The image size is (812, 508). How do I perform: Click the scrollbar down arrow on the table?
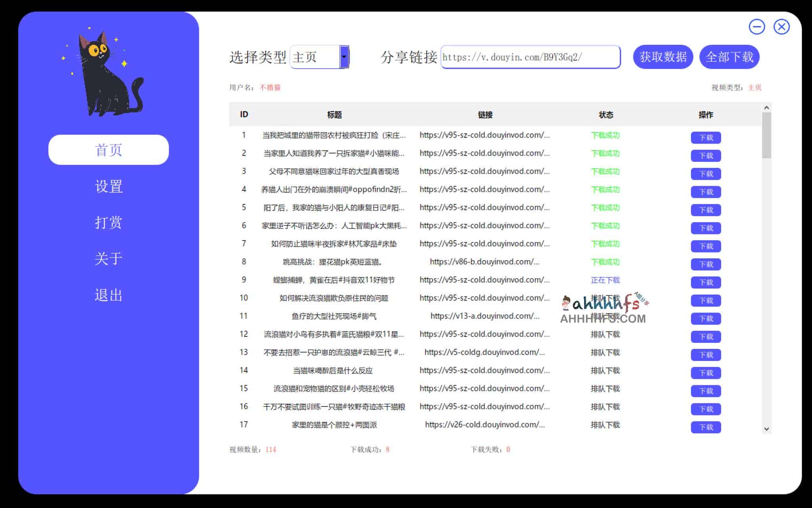765,429
